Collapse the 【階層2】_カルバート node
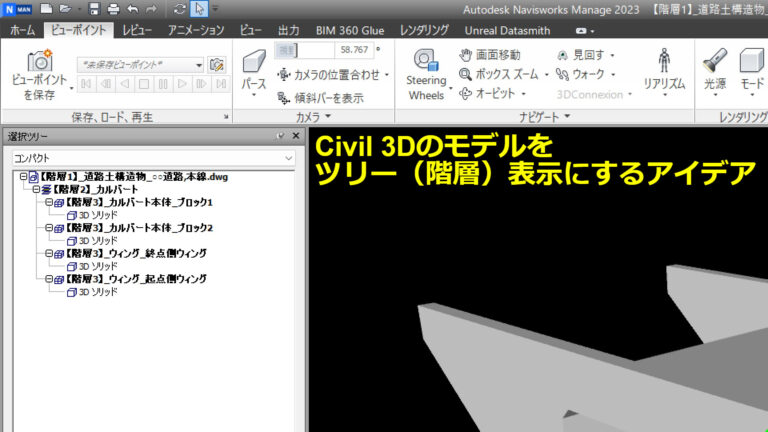Screen dimensions: 768x432 (x=36, y=189)
